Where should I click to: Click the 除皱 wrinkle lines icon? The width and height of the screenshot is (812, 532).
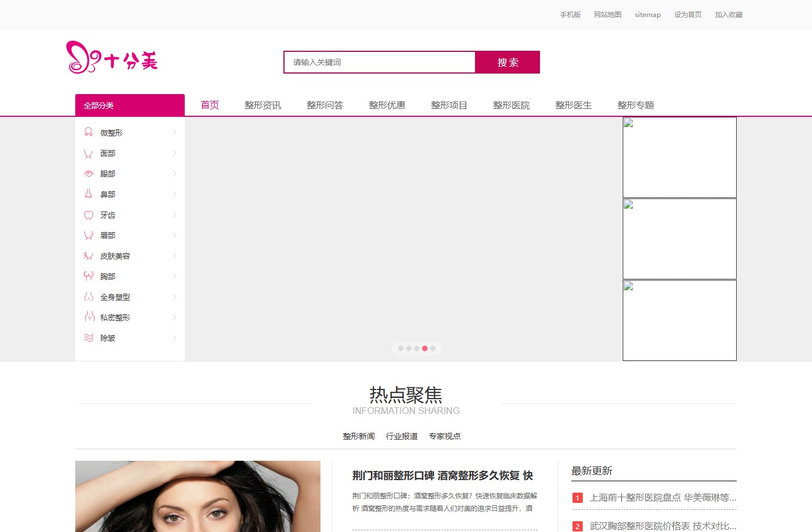pyautogui.click(x=88, y=338)
